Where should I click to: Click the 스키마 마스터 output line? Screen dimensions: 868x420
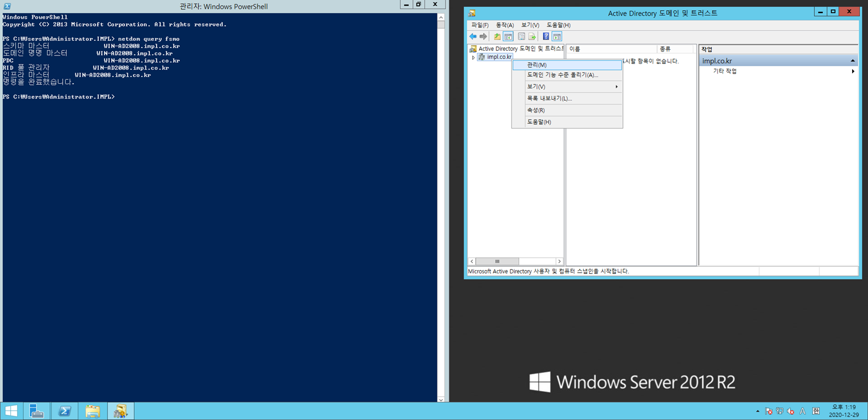coord(91,46)
